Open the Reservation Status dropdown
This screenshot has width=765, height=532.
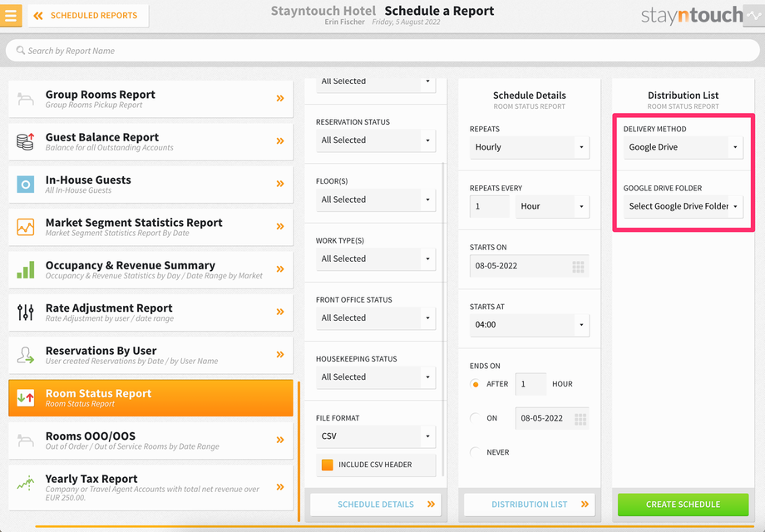[376, 140]
